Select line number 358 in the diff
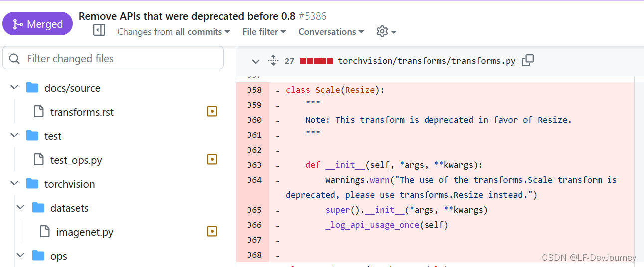This screenshot has width=644, height=267. tap(254, 90)
